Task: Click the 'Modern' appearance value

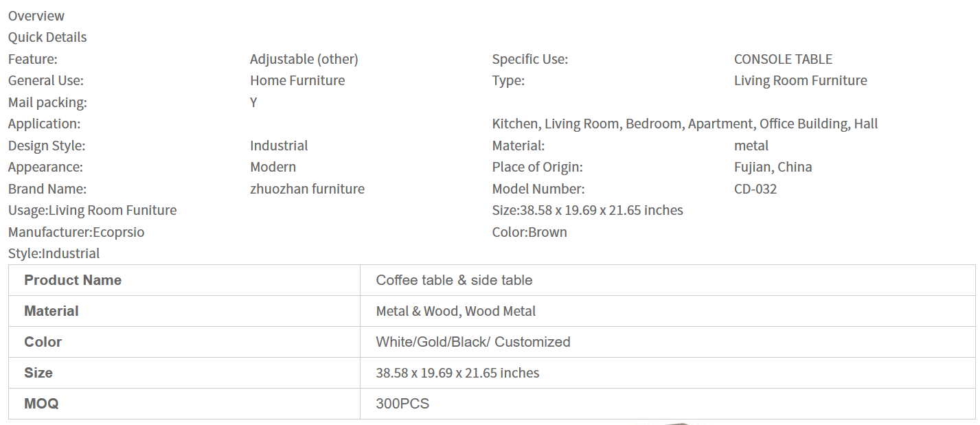Action: (273, 167)
